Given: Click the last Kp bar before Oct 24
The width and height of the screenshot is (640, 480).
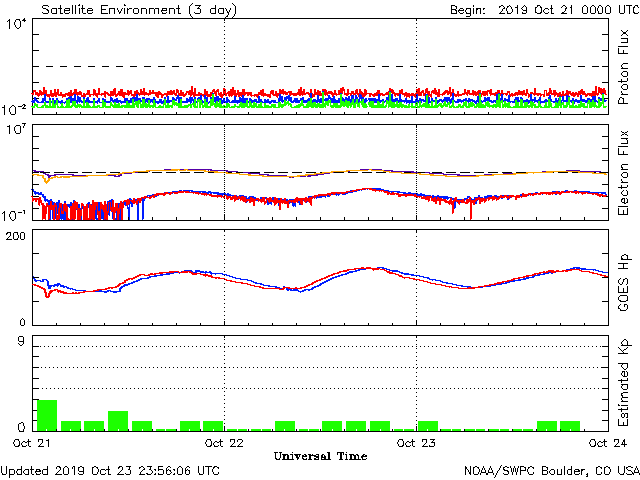Looking at the screenshot, I should click(x=570, y=426).
